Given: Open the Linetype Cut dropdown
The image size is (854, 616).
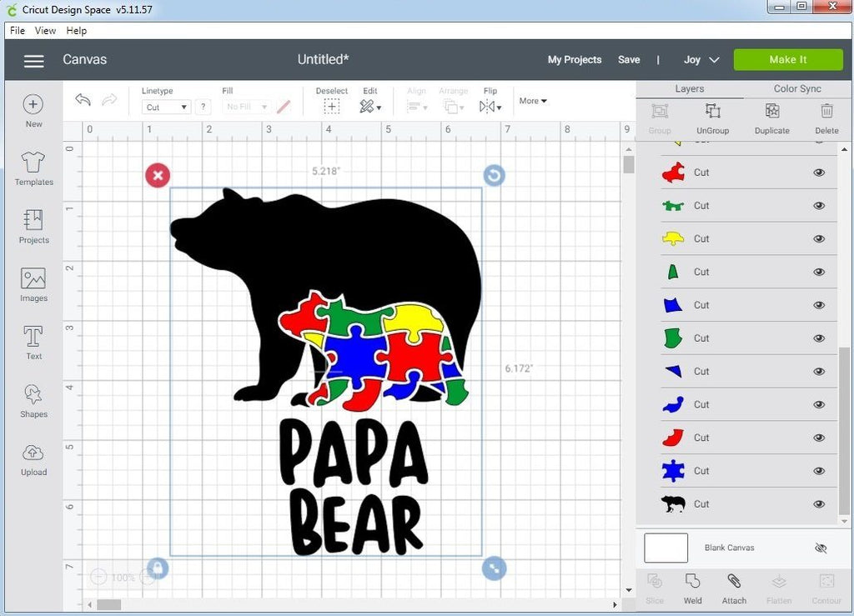Looking at the screenshot, I should click(166, 107).
